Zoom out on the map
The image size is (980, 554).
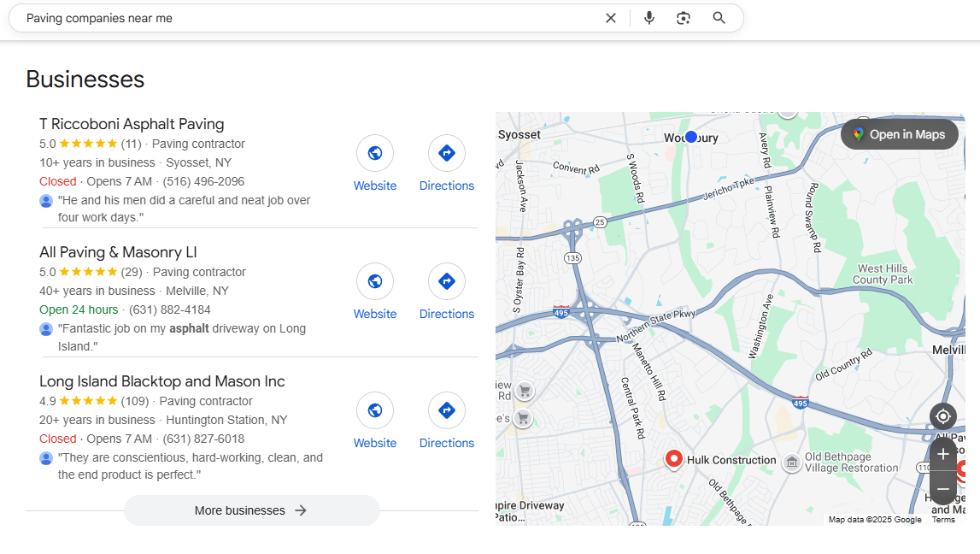click(x=943, y=489)
